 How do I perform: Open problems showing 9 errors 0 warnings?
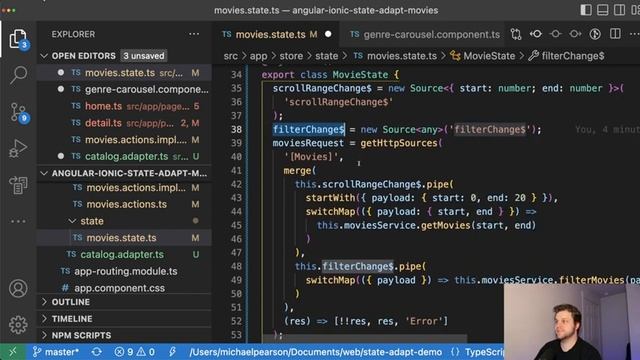point(135,352)
